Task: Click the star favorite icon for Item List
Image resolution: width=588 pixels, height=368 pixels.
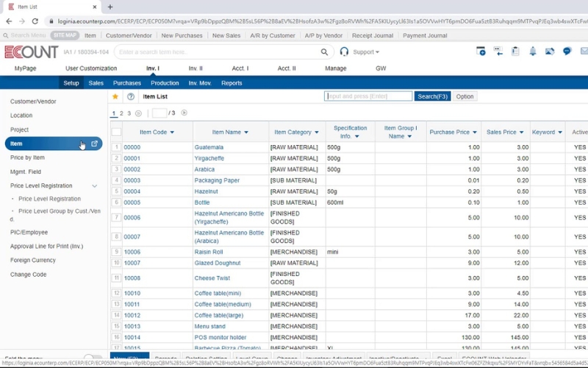Action: (115, 96)
